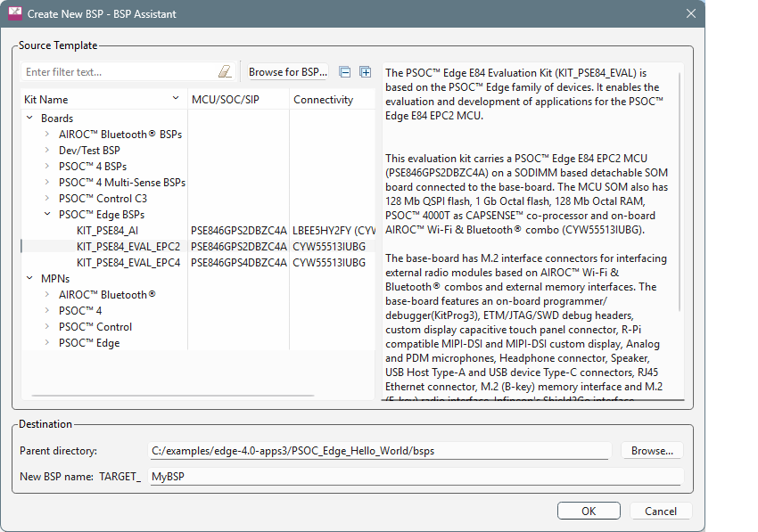Collapse the Boards tree node

[29, 118]
